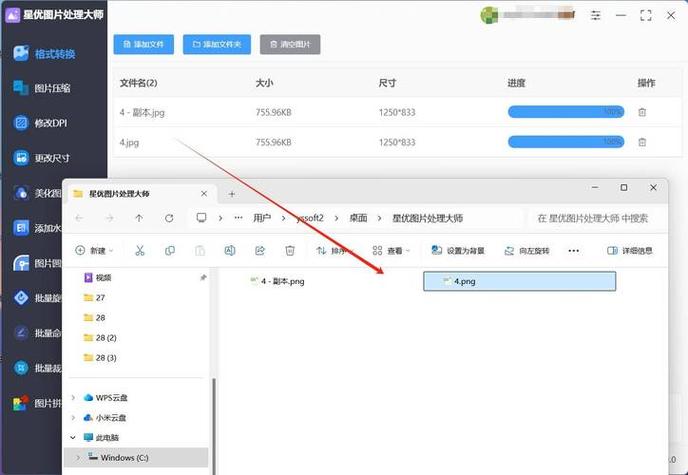The image size is (688, 475).
Task: Click the 批量裁剪 sidebar icon
Action: pyautogui.click(x=21, y=368)
